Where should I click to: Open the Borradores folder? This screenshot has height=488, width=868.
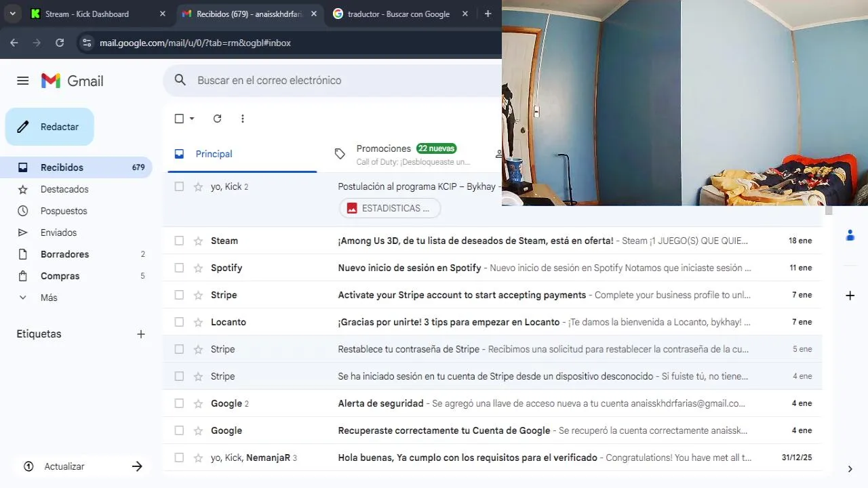(x=76, y=254)
